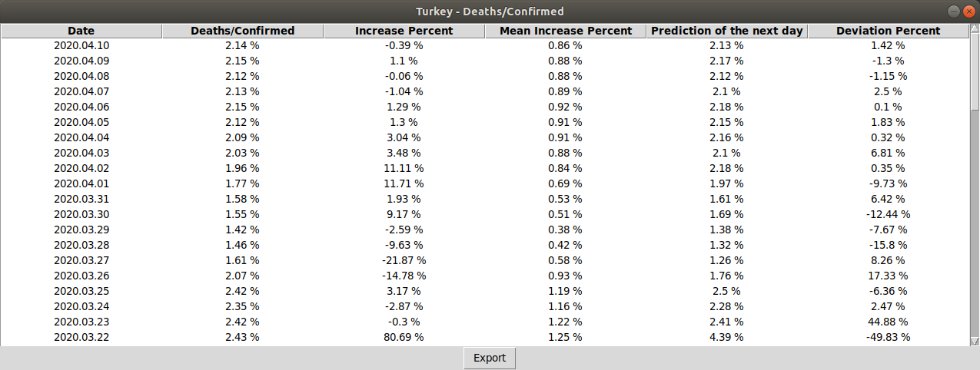Select the 2020.04.10 date row
This screenshot has height=370, width=980.
pos(81,45)
